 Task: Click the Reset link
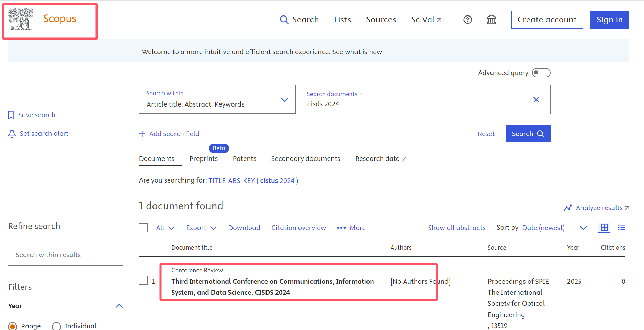[486, 134]
